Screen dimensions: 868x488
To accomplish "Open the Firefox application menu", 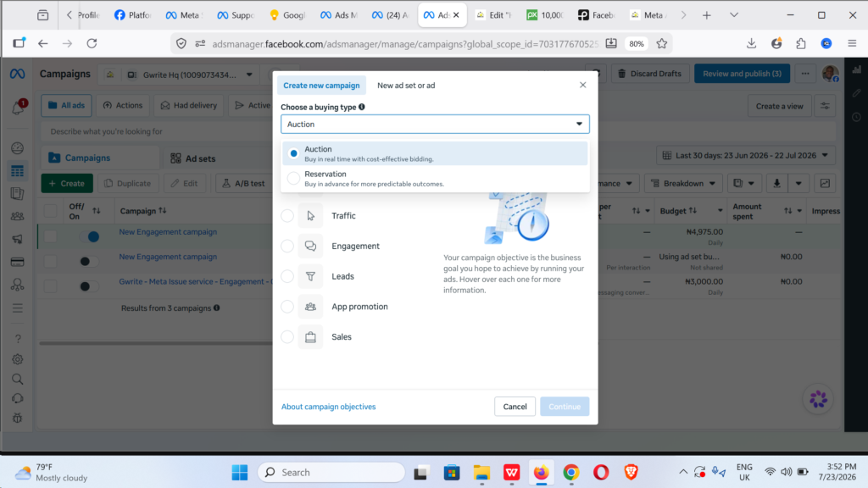I will click(x=852, y=43).
